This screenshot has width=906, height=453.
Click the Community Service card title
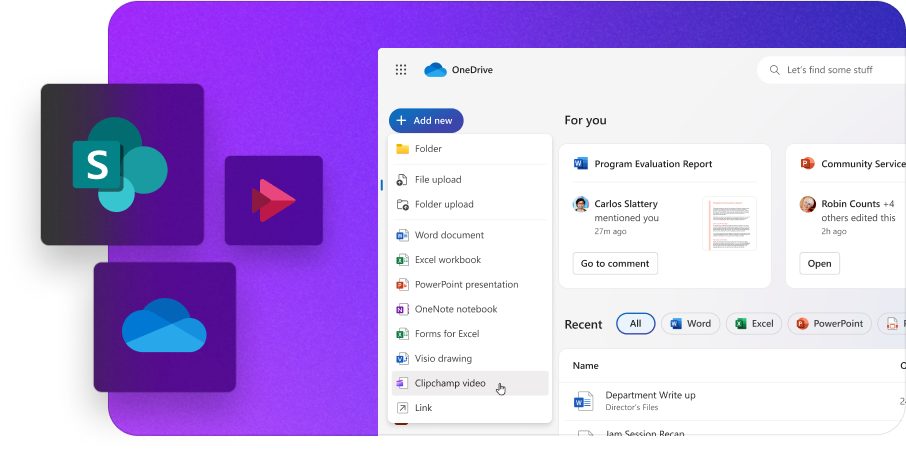point(863,164)
